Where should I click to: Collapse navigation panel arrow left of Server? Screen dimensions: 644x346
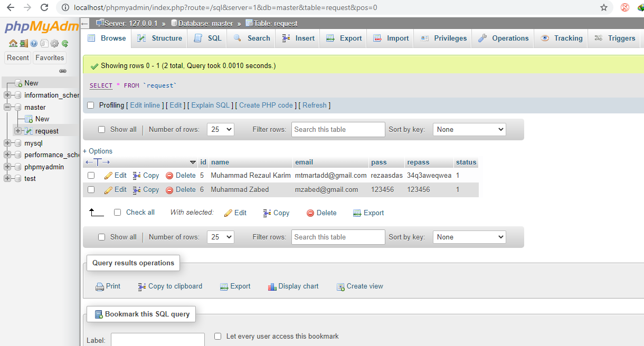[x=85, y=23]
